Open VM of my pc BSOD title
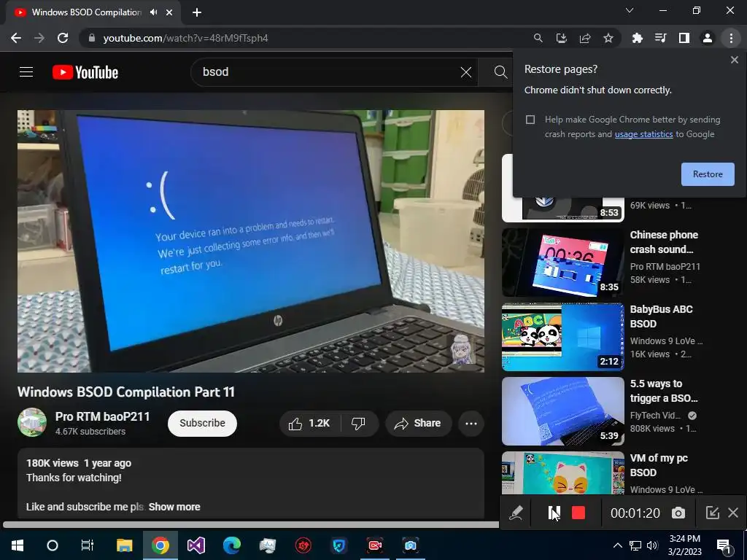Screen dimensions: 747x560 point(659,465)
